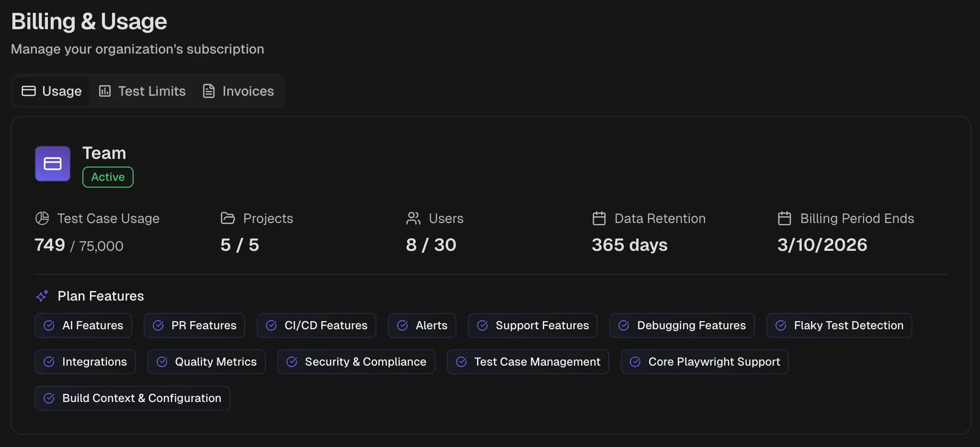Click the Core Playwright Support chip
The image size is (980, 447).
pyautogui.click(x=704, y=362)
